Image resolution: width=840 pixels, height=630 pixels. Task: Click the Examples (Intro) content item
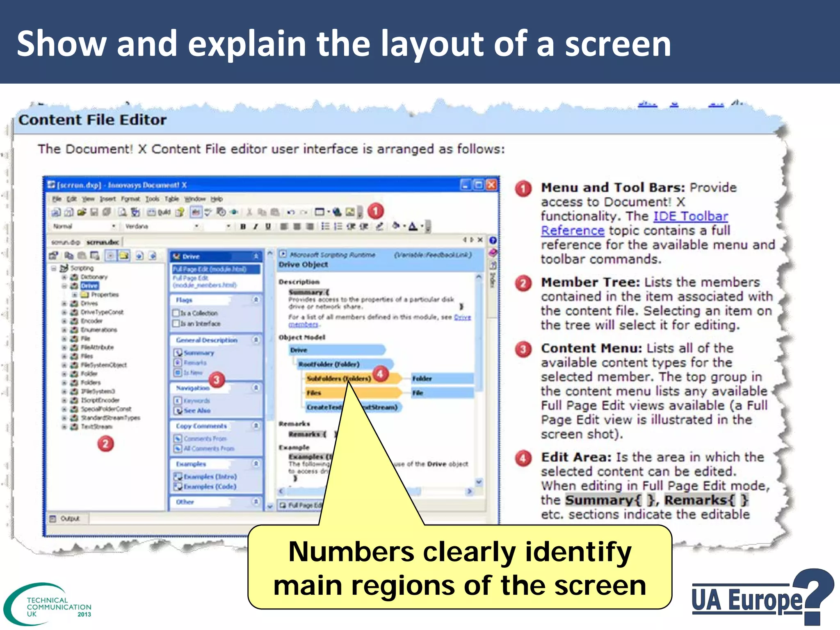tap(205, 477)
